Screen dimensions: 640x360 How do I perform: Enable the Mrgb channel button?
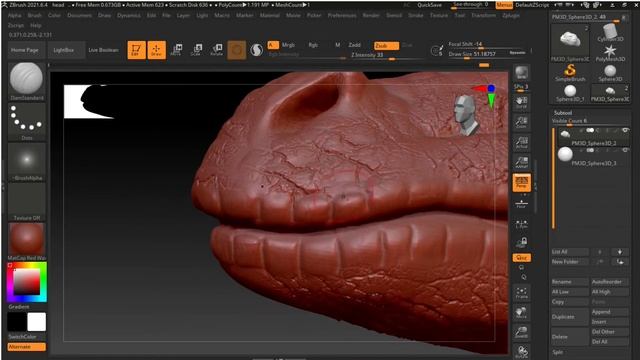point(289,45)
